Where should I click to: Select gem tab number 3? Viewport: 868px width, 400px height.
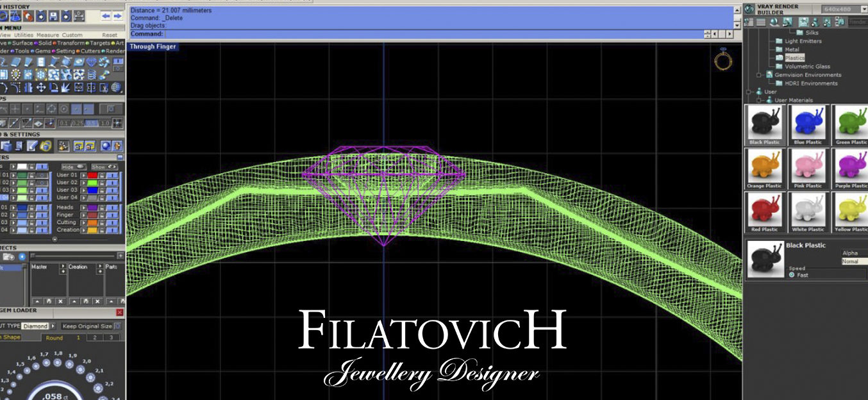coord(112,338)
